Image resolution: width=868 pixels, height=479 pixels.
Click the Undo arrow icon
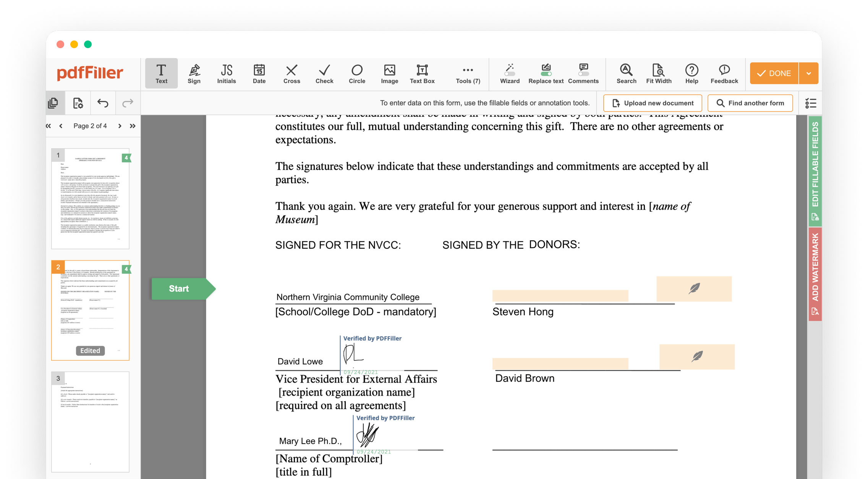tap(103, 103)
